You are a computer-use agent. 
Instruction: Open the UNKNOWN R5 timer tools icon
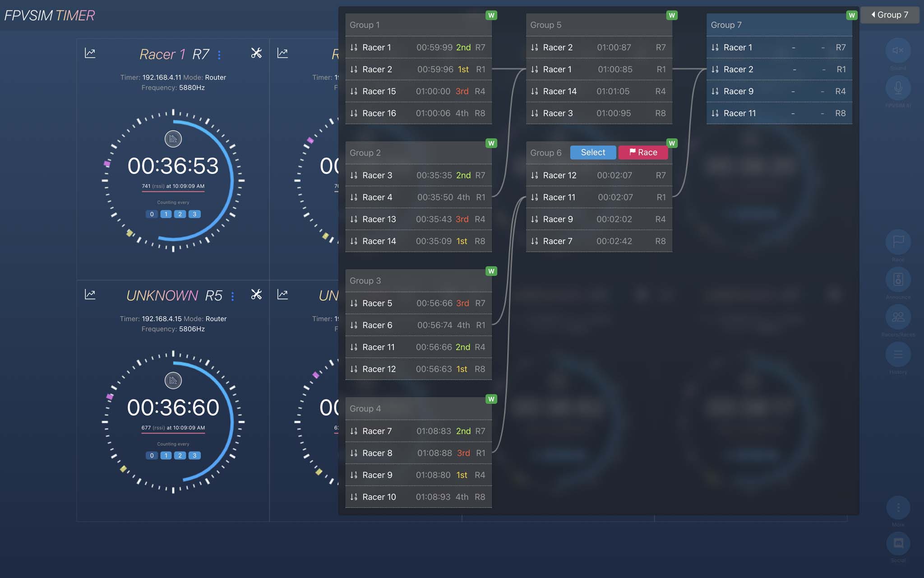[256, 295]
